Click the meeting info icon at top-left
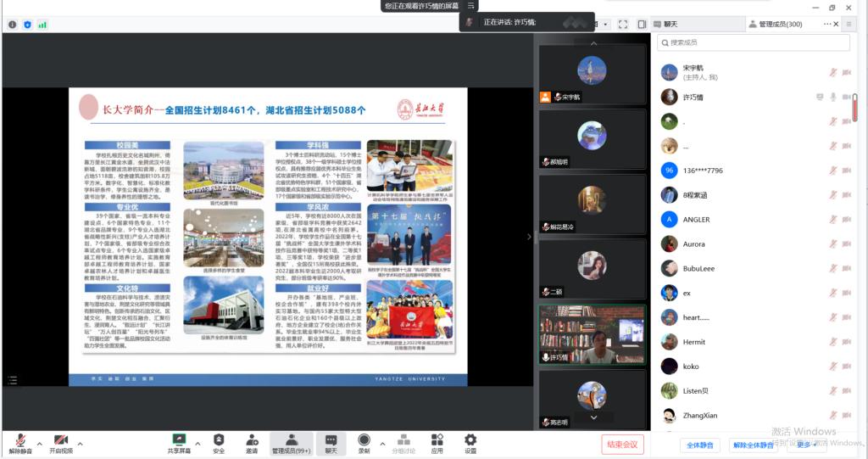868x459 pixels. pos(12,25)
